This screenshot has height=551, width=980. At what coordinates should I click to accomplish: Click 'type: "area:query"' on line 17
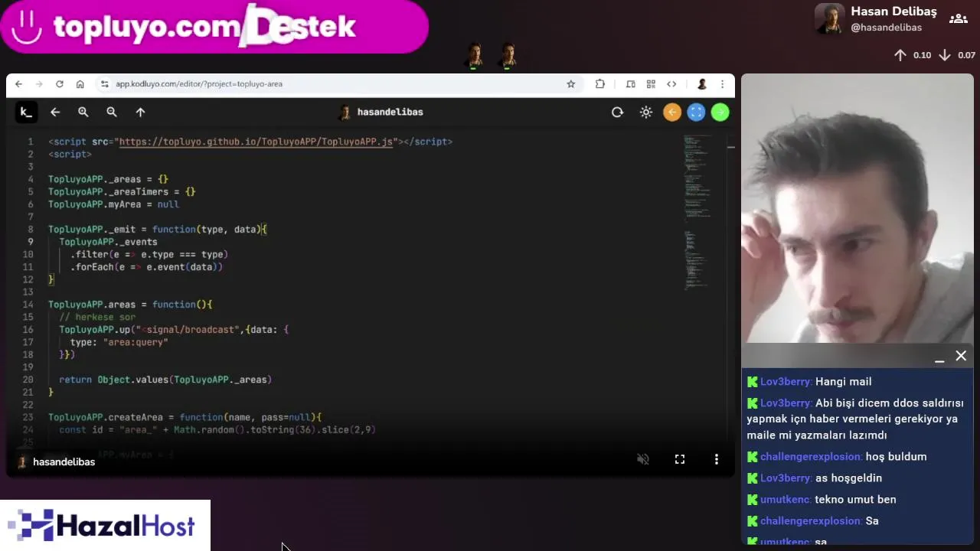(x=119, y=342)
